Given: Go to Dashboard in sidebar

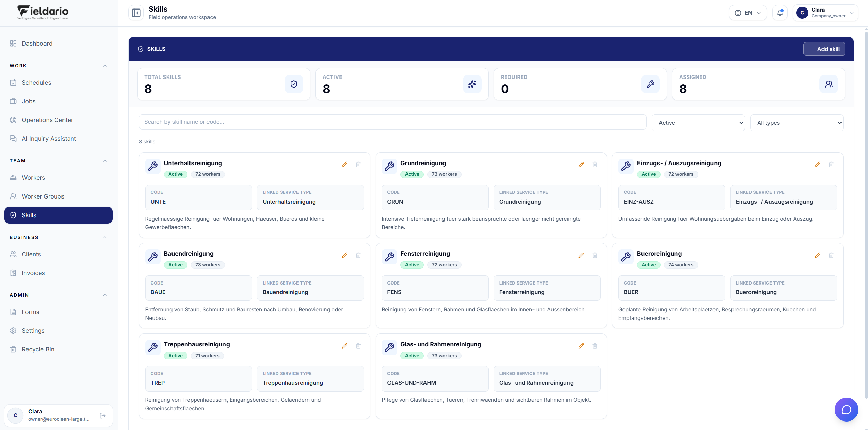Looking at the screenshot, I should (x=58, y=44).
